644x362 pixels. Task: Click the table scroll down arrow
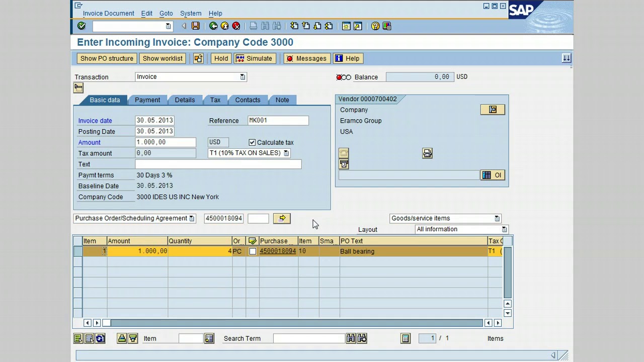507,313
